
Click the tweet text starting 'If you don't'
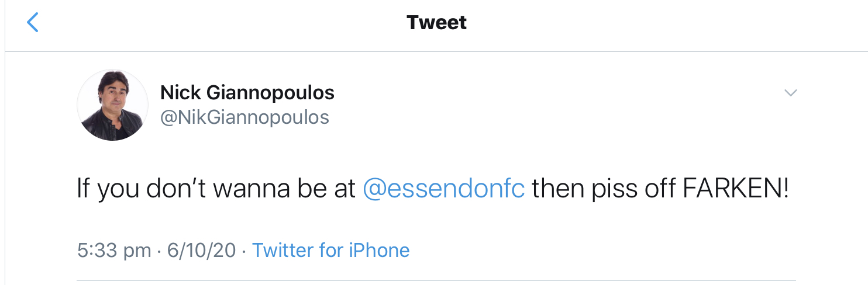[x=433, y=189]
